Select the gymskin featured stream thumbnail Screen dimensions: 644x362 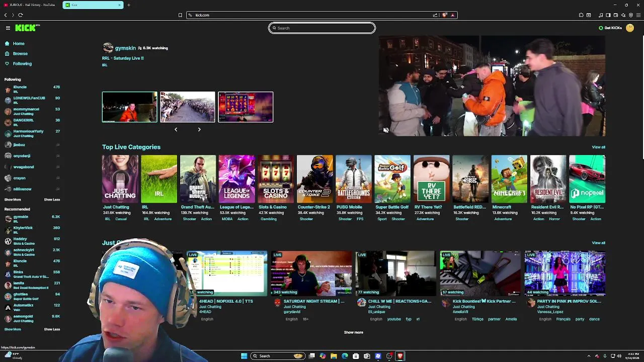tap(130, 107)
